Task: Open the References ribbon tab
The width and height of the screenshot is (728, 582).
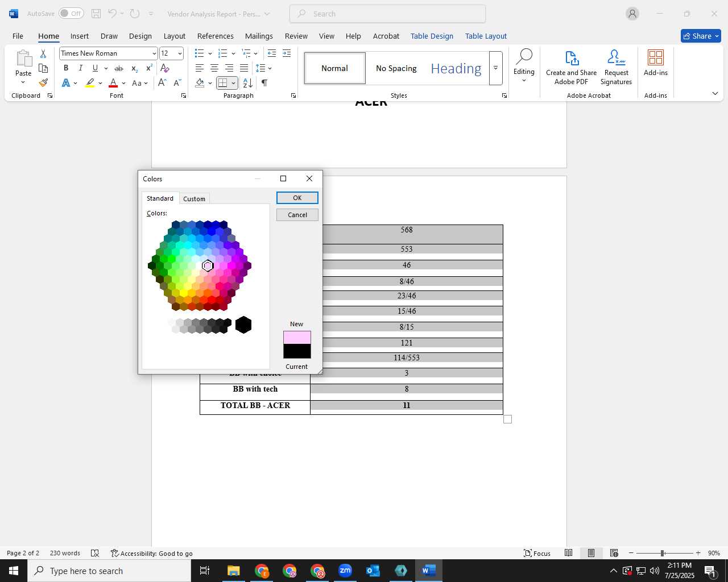Action: click(215, 36)
